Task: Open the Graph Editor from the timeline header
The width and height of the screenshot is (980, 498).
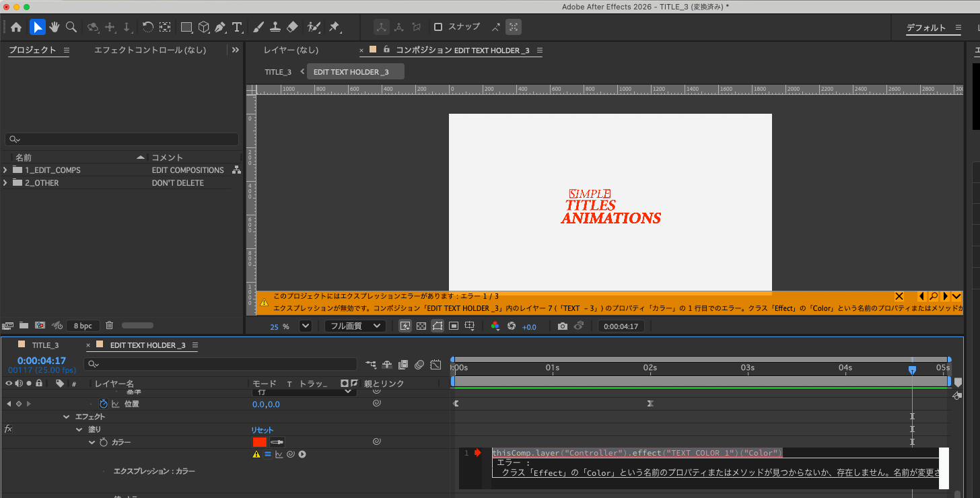Action: (435, 365)
